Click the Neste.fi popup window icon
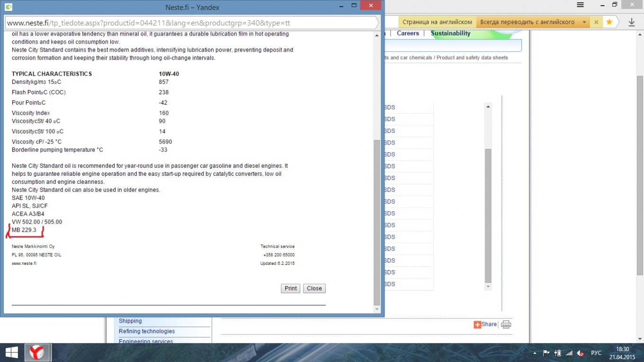The width and height of the screenshot is (644, 362). coord(9,7)
